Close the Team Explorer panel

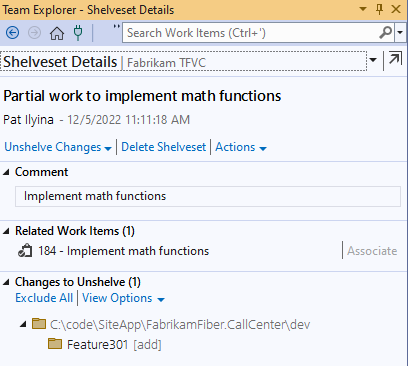(396, 9)
